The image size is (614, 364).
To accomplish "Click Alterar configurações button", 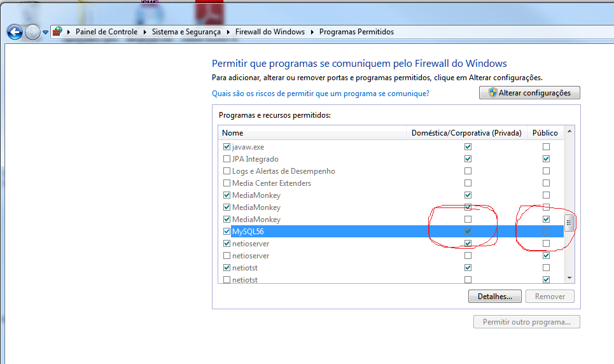I will coord(529,93).
